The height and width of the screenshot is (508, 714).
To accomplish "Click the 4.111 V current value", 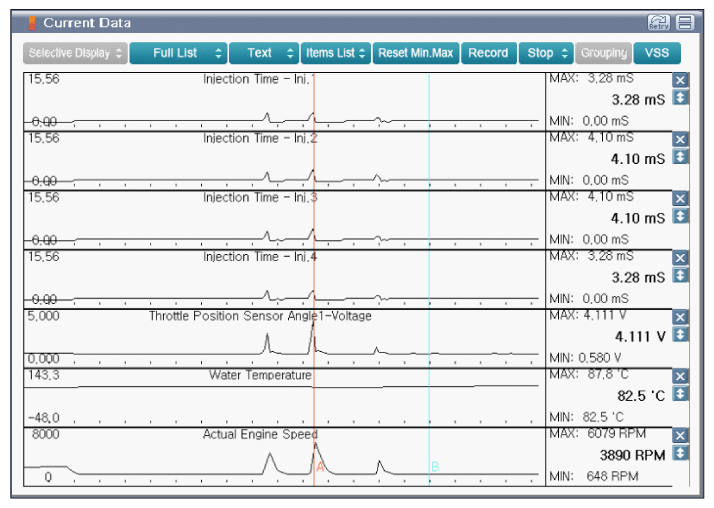I will pos(640,337).
